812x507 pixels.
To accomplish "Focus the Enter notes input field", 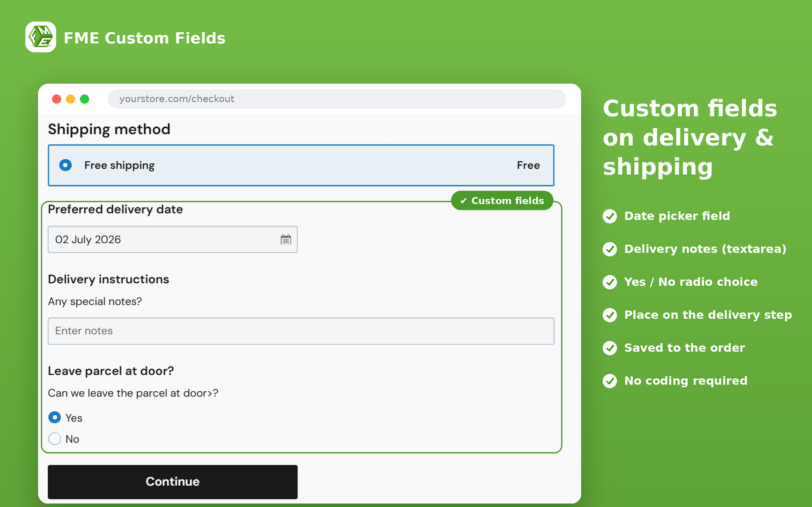I will click(x=301, y=331).
